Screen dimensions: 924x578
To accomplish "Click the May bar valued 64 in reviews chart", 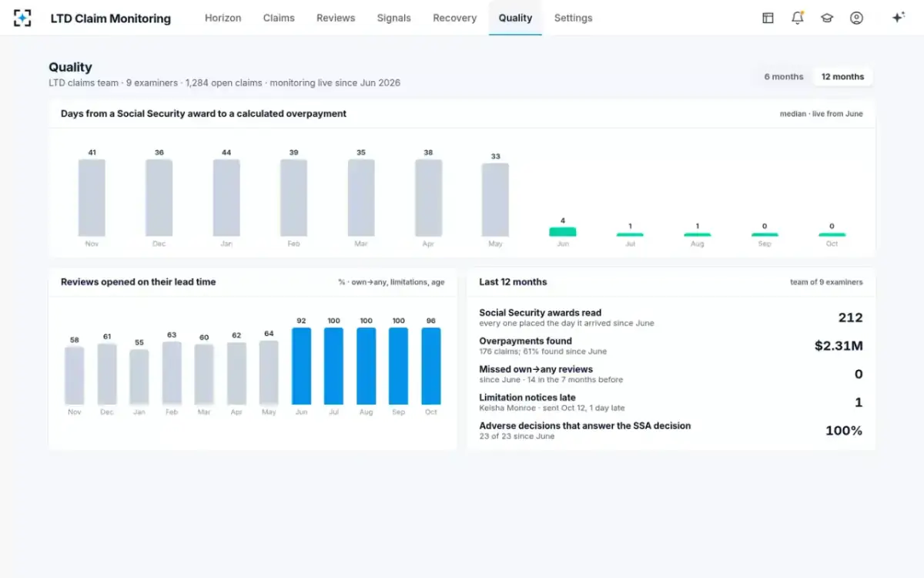I will click(269, 373).
